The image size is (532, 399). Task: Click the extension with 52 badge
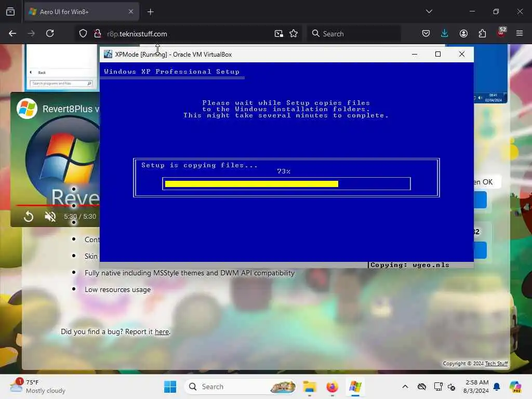(x=501, y=32)
